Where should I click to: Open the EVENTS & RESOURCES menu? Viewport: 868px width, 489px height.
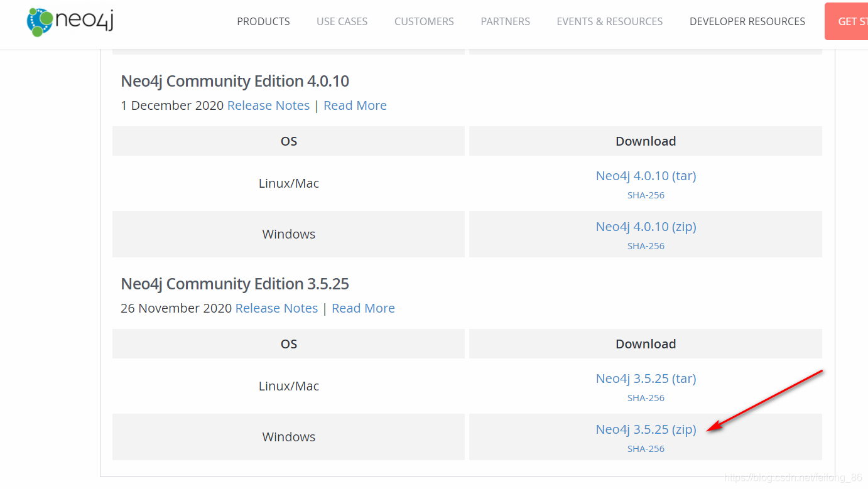tap(609, 21)
